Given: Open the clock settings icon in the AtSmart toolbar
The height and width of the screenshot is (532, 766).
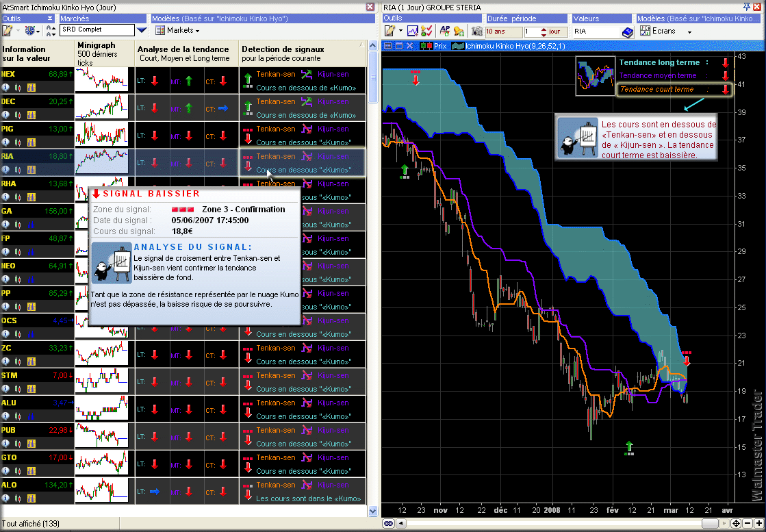Looking at the screenshot, I should (31, 31).
